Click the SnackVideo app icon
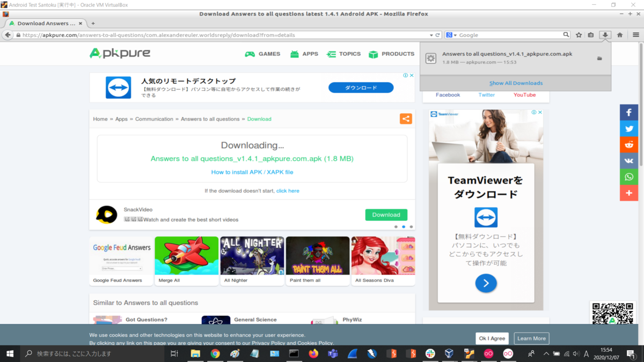This screenshot has width=644, height=362. (x=107, y=215)
